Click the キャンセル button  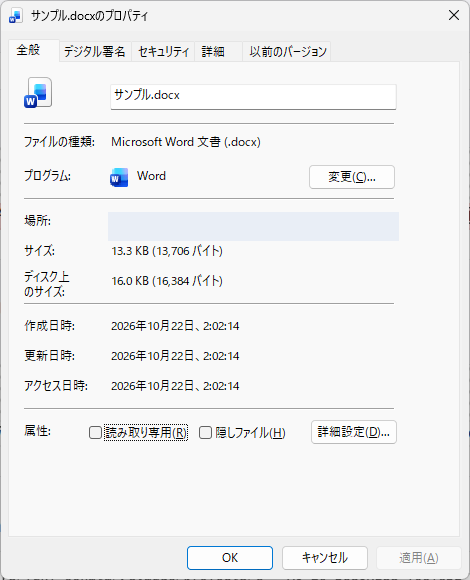(325, 558)
